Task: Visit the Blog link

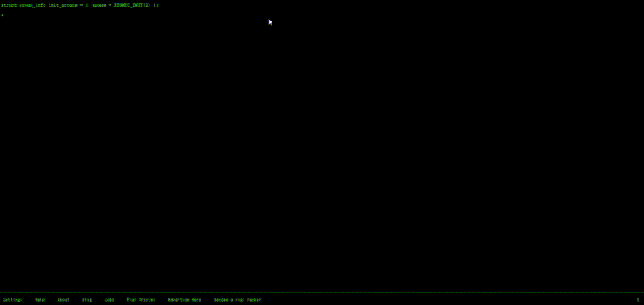Action: [87, 300]
